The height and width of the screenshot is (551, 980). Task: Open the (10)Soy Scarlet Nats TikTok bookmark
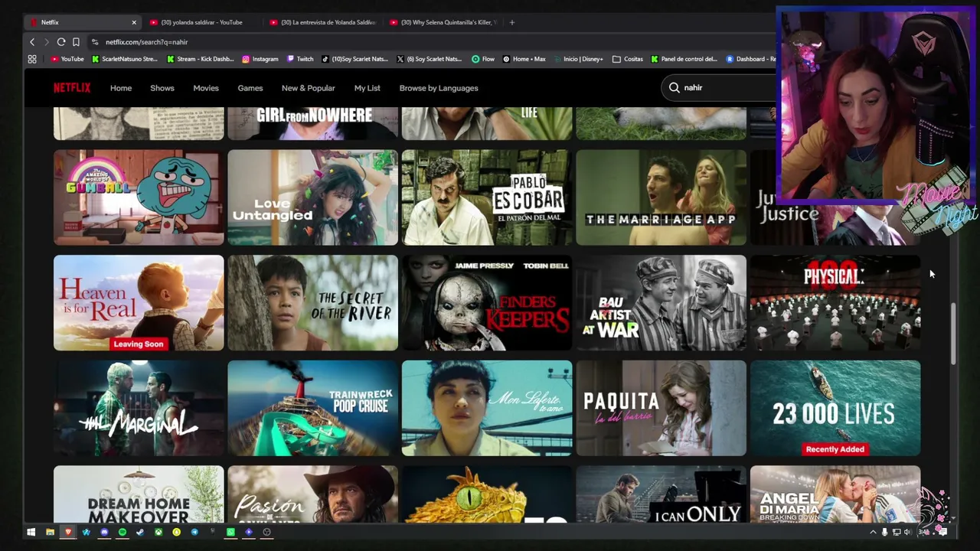[x=354, y=59]
